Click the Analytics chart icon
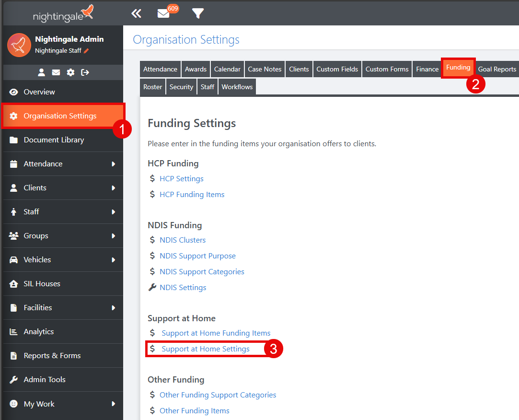 (13, 332)
